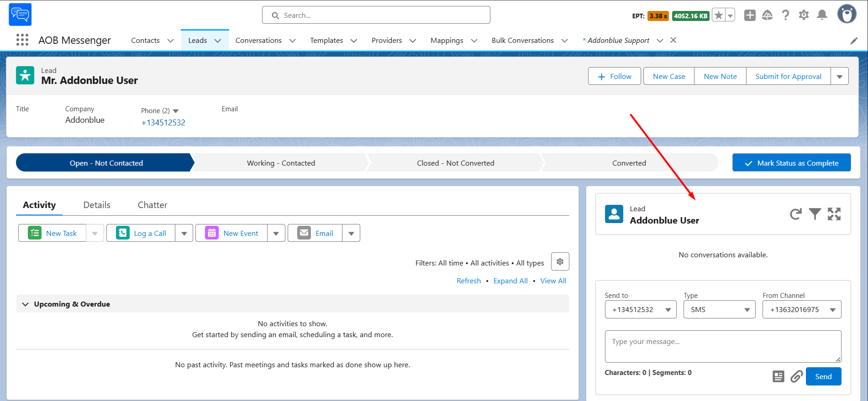868x401 pixels.
Task: Click the Expand All link
Action: pyautogui.click(x=510, y=281)
